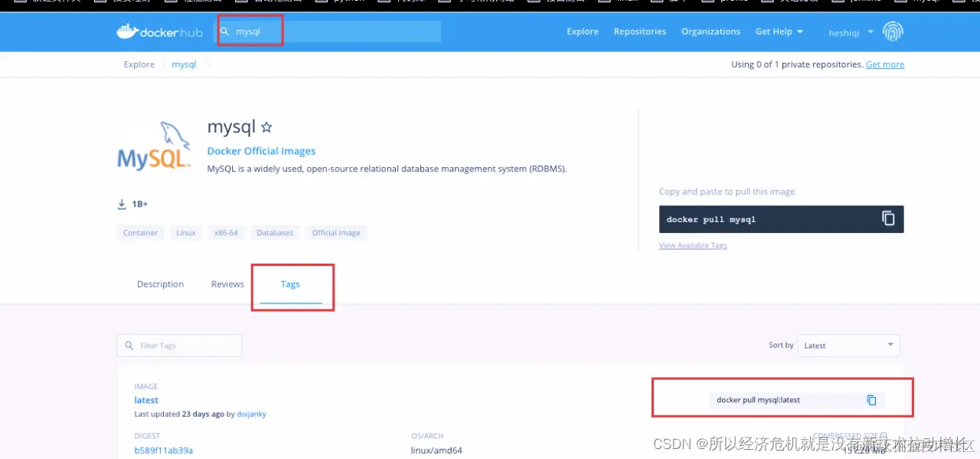
Task: Copy the docker pull mysql:latest command
Action: point(871,400)
